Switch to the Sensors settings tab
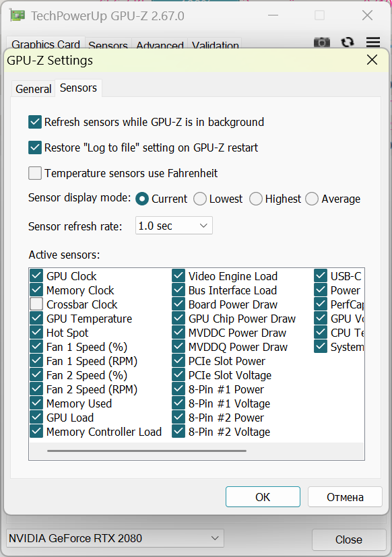This screenshot has height=557, width=392. tap(78, 88)
